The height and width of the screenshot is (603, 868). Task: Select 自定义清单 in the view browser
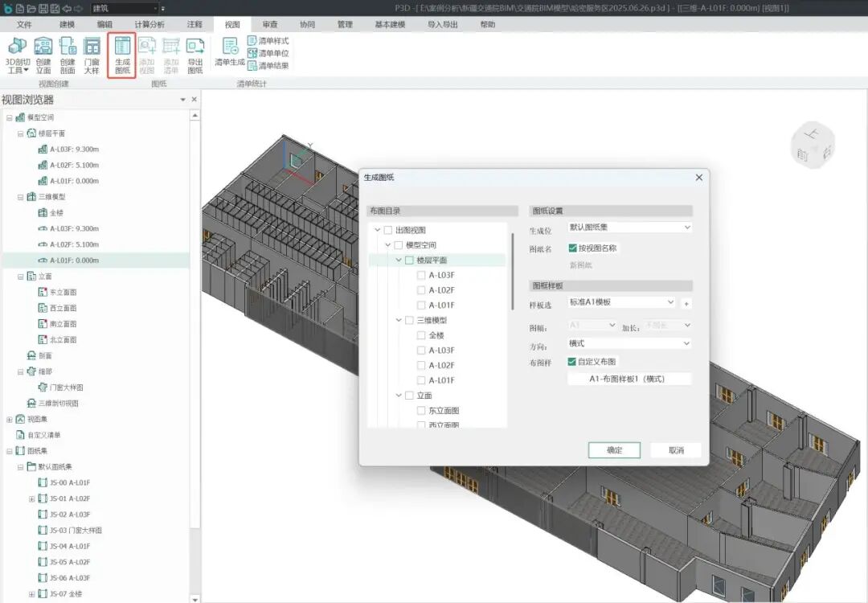point(39,435)
